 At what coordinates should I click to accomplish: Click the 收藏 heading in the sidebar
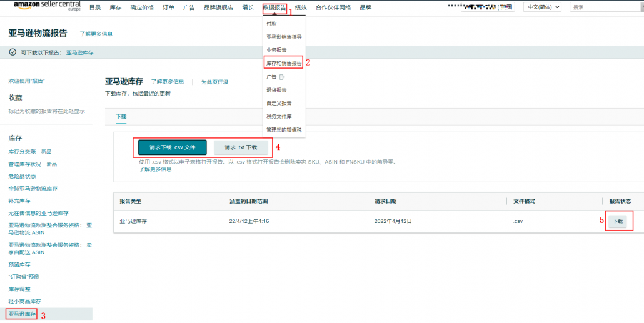tap(15, 97)
